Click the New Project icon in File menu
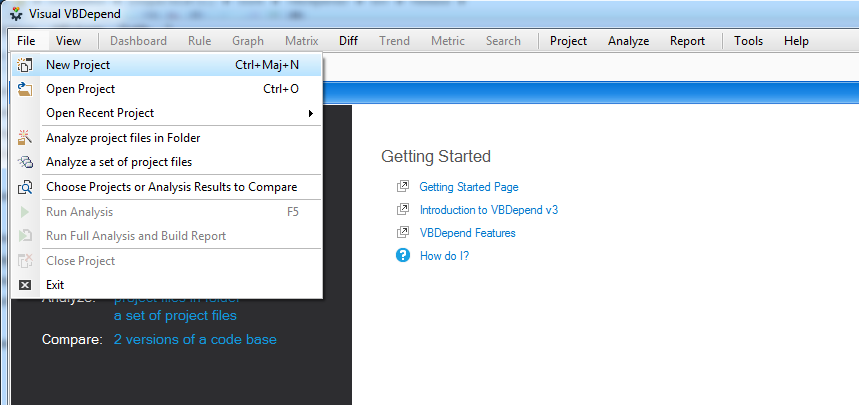 click(26, 65)
